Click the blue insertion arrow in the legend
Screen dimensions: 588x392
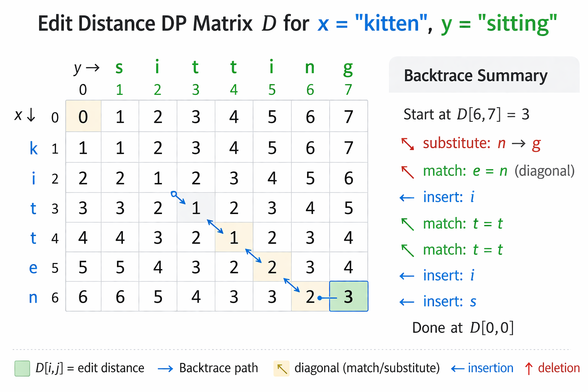pyautogui.click(x=457, y=369)
